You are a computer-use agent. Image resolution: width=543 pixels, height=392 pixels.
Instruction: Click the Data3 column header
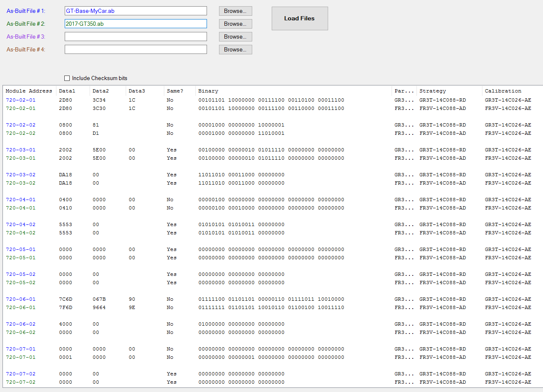point(145,91)
